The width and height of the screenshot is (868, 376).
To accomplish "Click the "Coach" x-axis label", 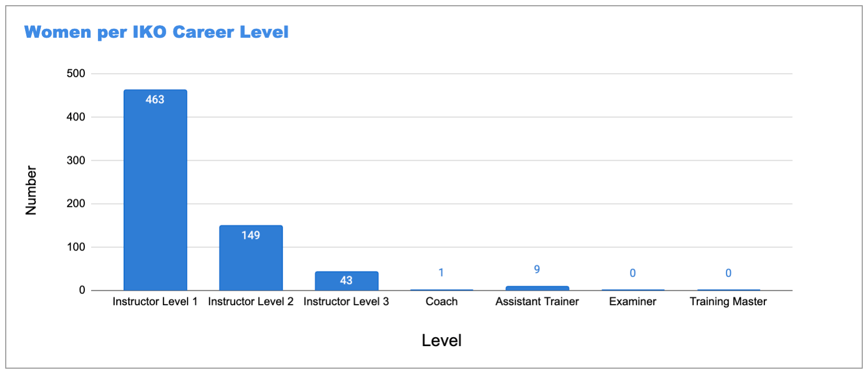I will 441,302.
